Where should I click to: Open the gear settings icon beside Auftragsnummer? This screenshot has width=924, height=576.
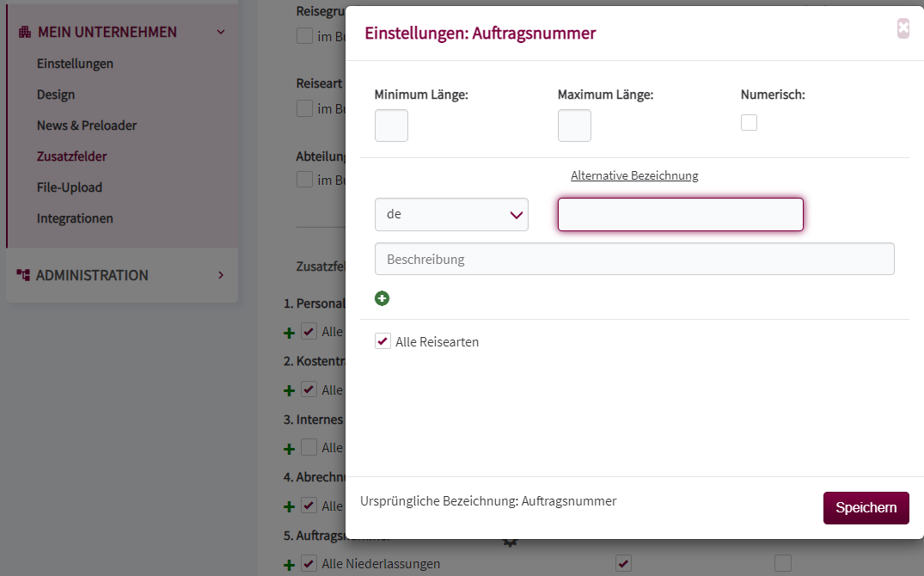coord(510,542)
